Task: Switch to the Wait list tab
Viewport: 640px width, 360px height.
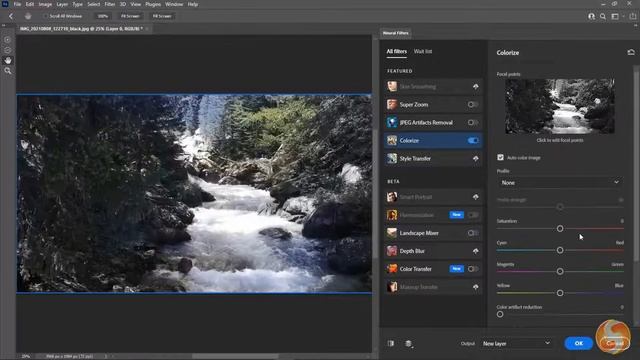Action: point(422,51)
